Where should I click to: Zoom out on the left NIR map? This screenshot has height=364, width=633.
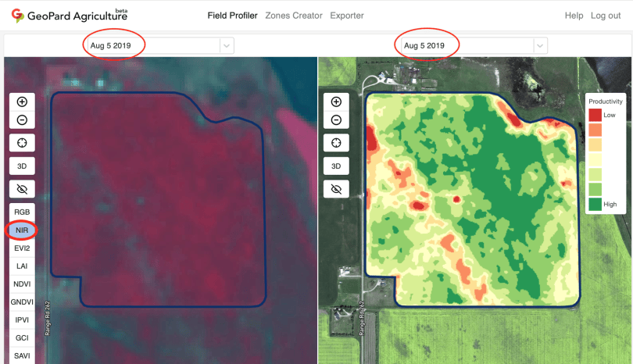coord(22,120)
